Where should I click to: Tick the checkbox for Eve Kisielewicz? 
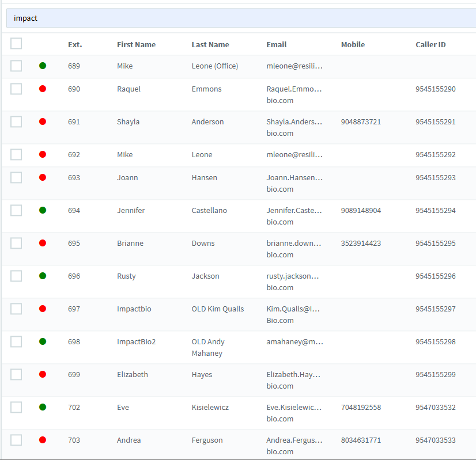(16, 407)
